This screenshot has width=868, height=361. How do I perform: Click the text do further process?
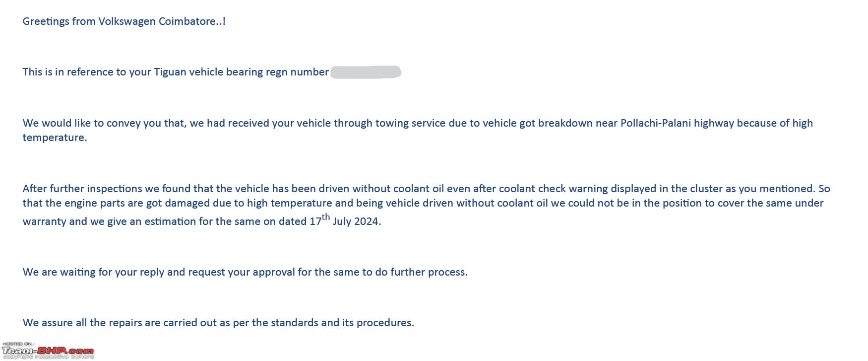[421, 272]
